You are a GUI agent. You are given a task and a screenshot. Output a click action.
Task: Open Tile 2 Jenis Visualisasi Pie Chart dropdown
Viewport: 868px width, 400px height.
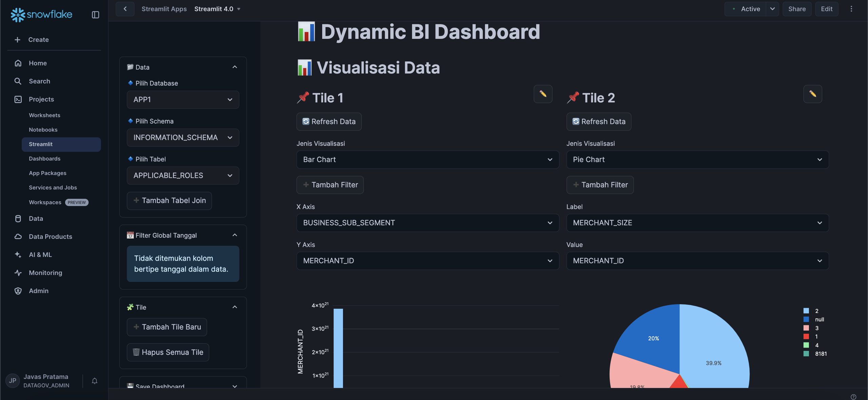tap(697, 160)
